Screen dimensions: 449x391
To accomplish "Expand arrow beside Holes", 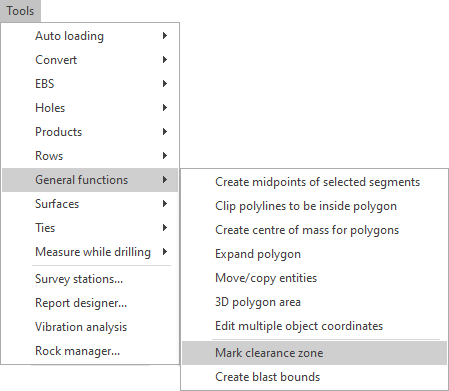I will 165,108.
